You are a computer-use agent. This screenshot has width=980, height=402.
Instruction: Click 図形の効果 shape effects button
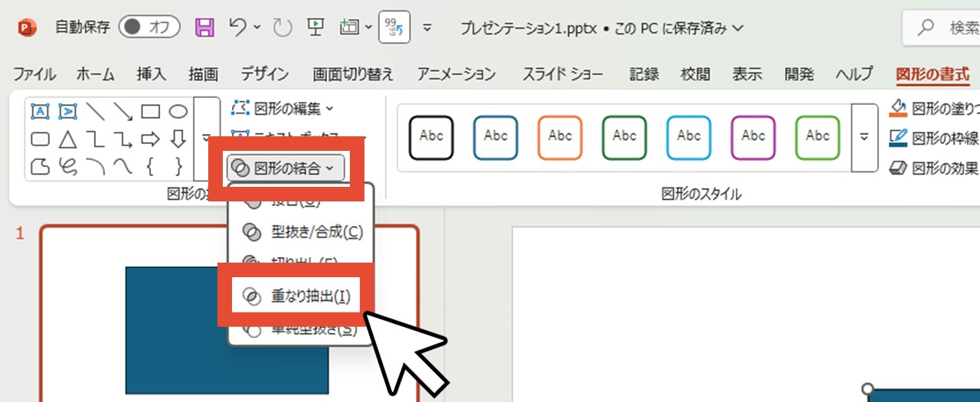pyautogui.click(x=934, y=168)
